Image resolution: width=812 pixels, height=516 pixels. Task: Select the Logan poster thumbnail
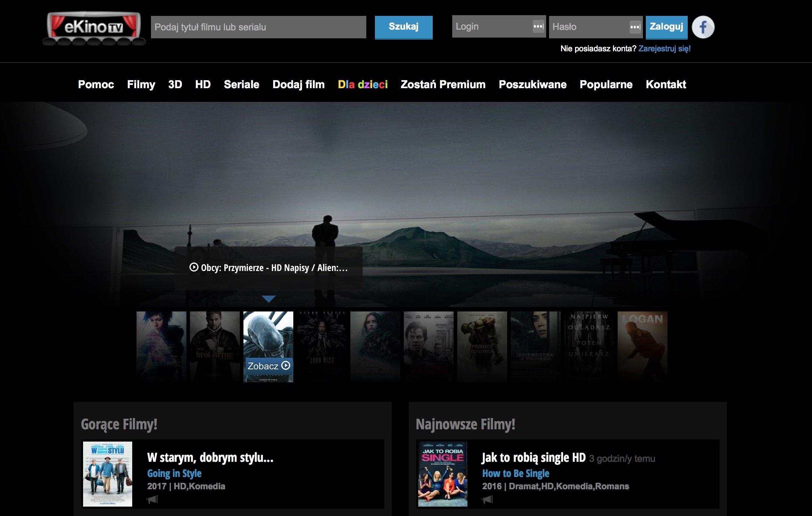coord(643,347)
